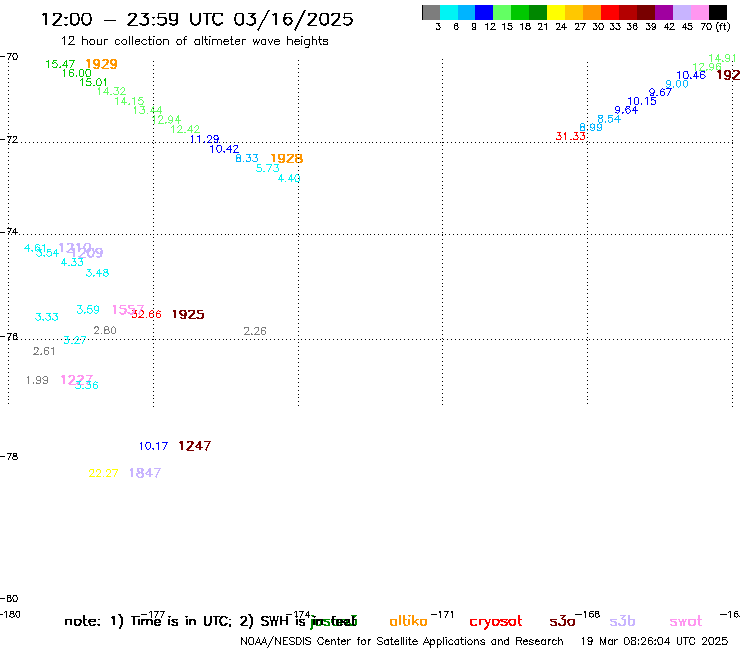Select the 8.54 wave height value
This screenshot has height=650, width=740.
609,119
